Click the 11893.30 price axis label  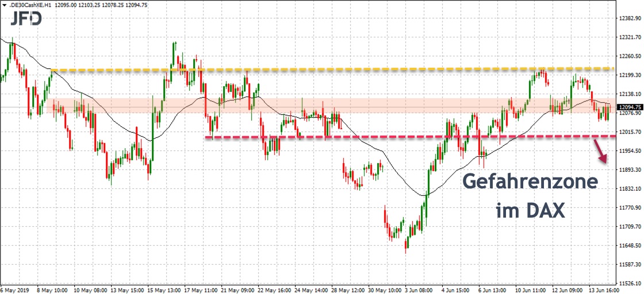[x=630, y=170]
